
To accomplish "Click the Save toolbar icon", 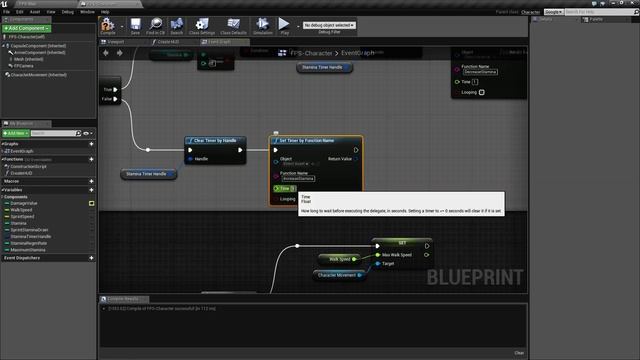I will [135, 26].
